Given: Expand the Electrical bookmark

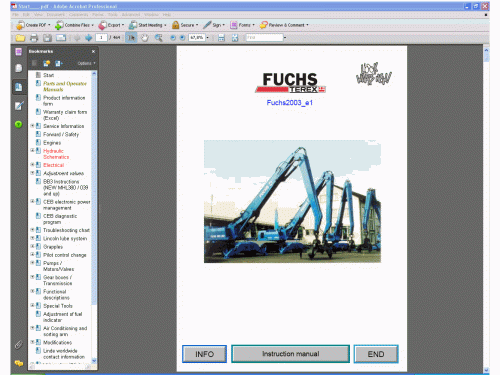Looking at the screenshot, I should [32, 164].
